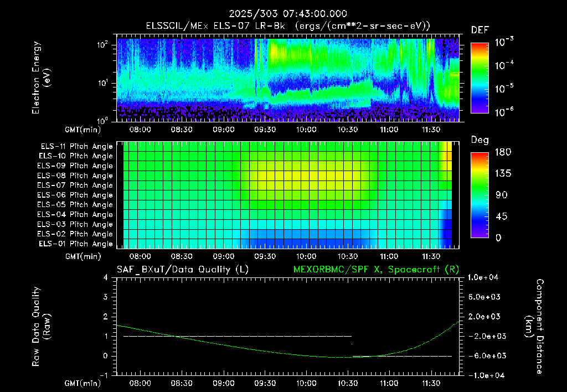567x392 pixels.
Task: Click the 45 value on Deg scale
Action: click(x=501, y=216)
